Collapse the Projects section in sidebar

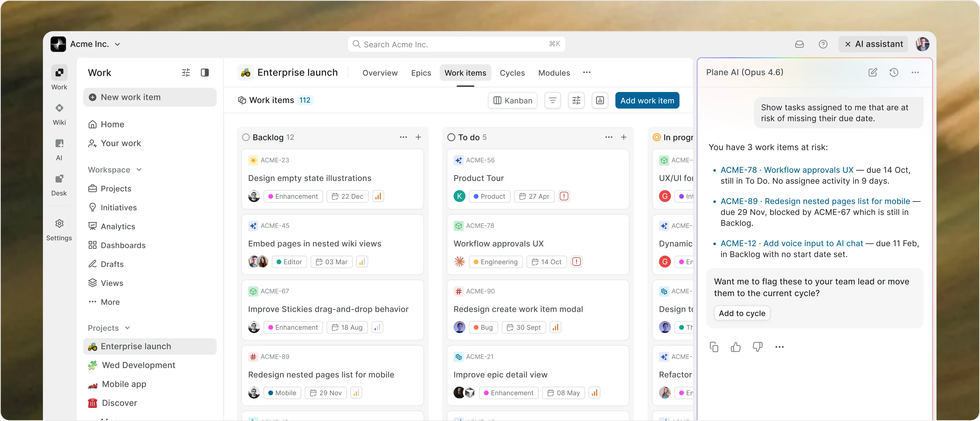pyautogui.click(x=109, y=328)
